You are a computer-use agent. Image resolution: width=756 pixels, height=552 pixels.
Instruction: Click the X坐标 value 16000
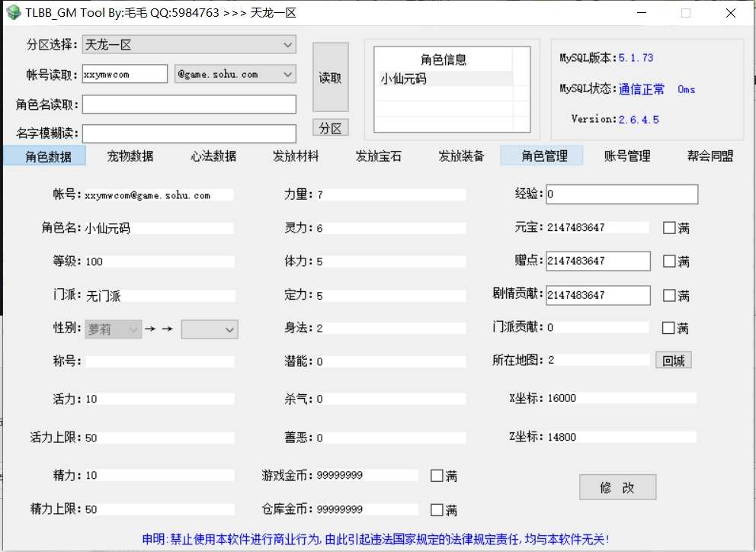[x=621, y=398]
